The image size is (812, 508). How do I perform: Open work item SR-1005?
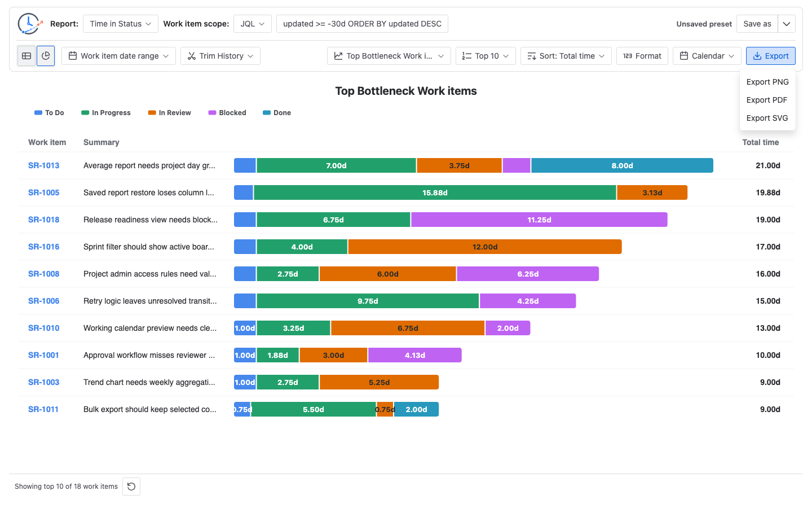tap(44, 192)
